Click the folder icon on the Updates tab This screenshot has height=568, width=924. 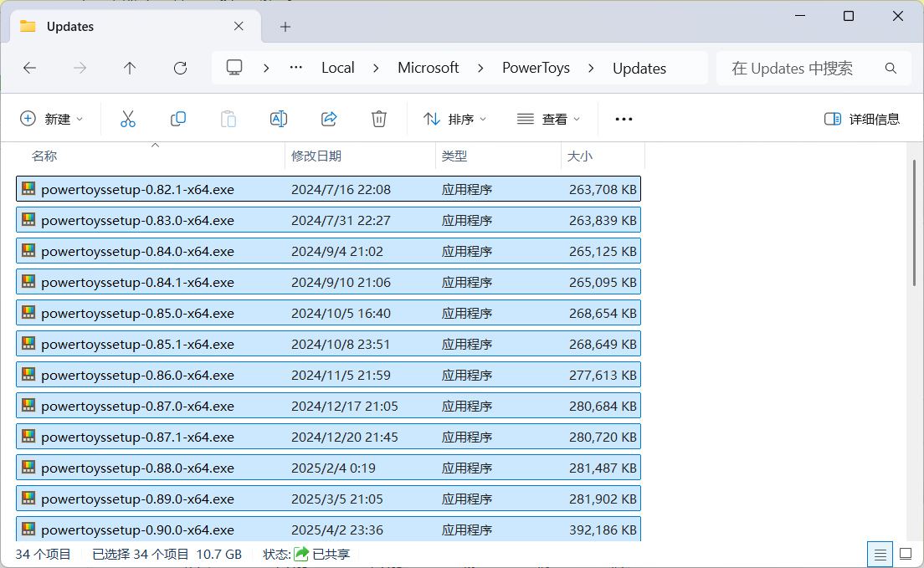[x=28, y=27]
